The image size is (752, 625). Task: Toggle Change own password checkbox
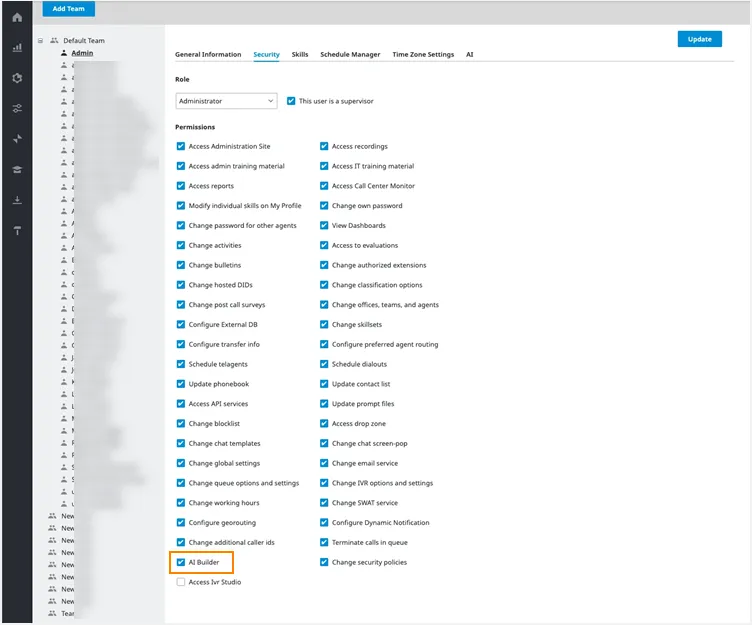click(324, 206)
